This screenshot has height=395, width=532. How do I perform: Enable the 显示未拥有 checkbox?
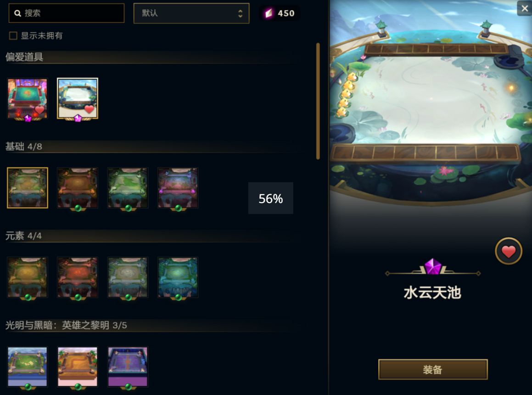(x=13, y=36)
